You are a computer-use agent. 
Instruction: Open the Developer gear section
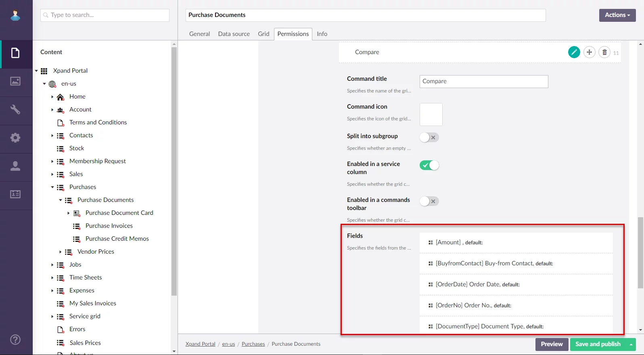click(x=15, y=138)
